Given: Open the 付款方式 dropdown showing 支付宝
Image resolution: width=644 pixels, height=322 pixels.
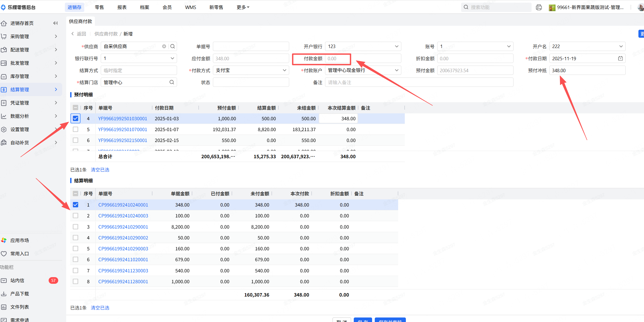Looking at the screenshot, I should pyautogui.click(x=251, y=70).
